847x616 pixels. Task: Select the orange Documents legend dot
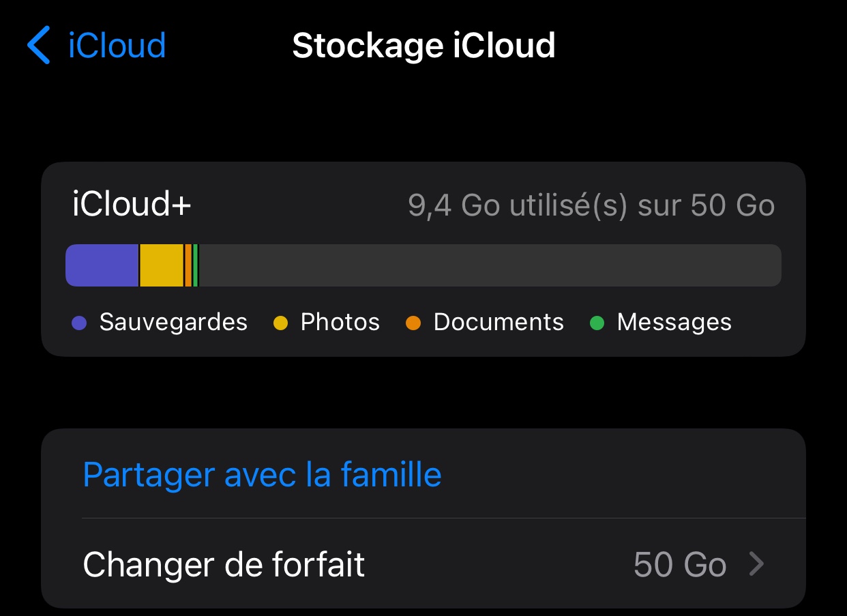click(414, 323)
